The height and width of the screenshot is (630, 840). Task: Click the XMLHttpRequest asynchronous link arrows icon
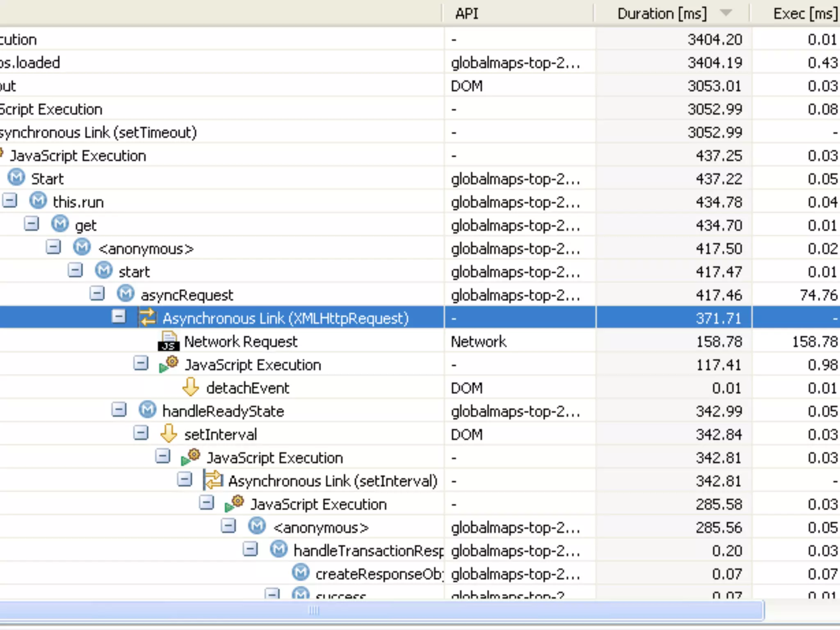147,317
